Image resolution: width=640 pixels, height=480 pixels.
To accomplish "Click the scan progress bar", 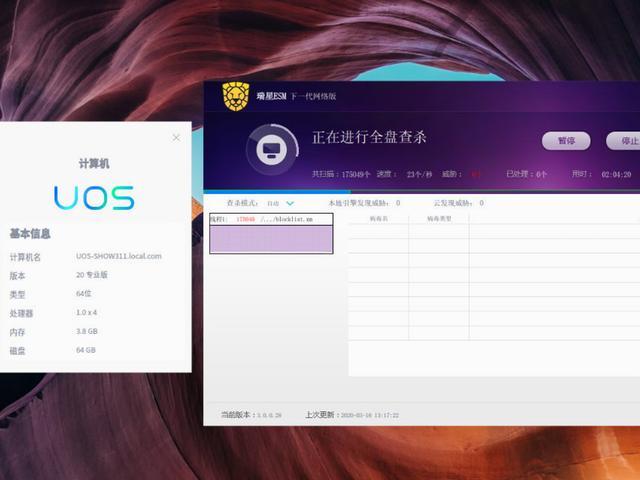I will click(x=422, y=191).
